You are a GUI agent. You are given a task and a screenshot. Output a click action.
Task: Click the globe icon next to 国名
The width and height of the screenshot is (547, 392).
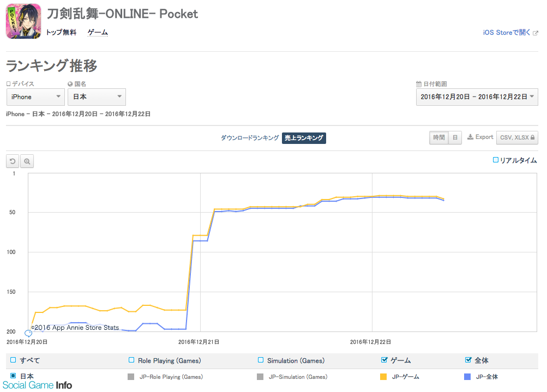(70, 84)
